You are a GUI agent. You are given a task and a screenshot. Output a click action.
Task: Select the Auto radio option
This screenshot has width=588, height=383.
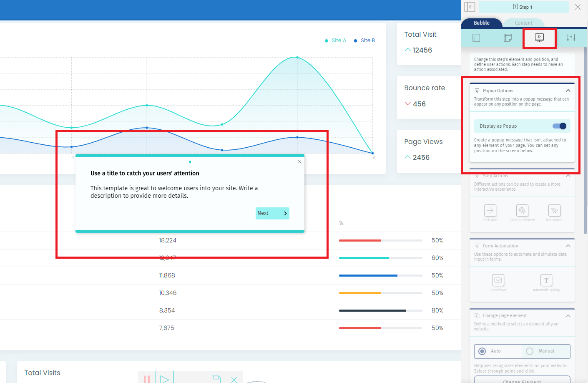(482, 351)
